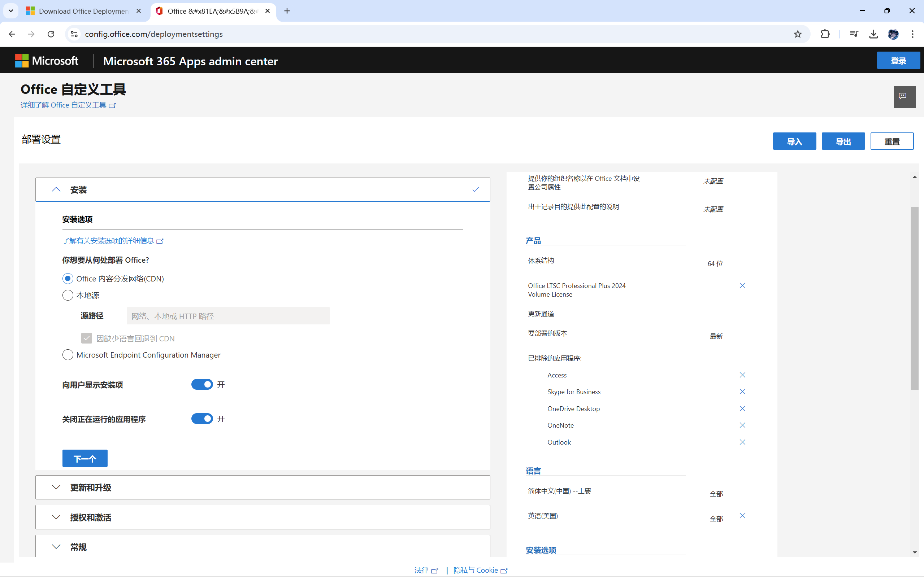924x577 pixels.
Task: Click the summary panel scrollbar thumb
Action: [x=915, y=298]
